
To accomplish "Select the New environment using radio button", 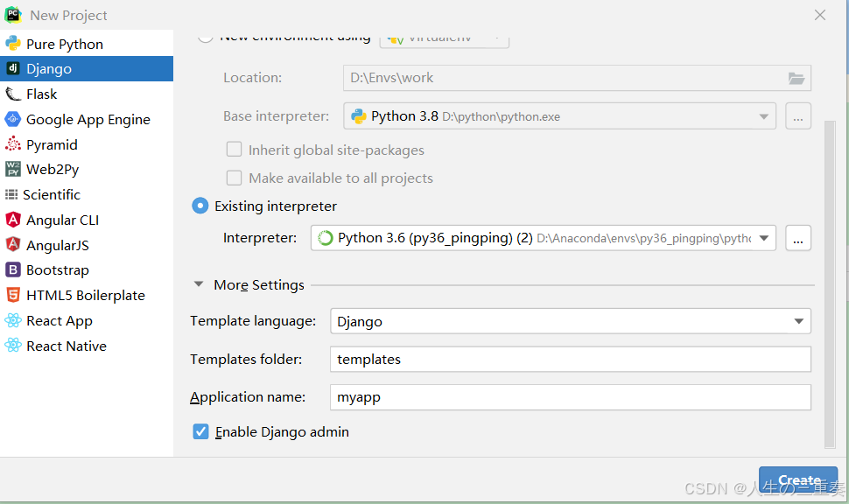I will tap(205, 38).
